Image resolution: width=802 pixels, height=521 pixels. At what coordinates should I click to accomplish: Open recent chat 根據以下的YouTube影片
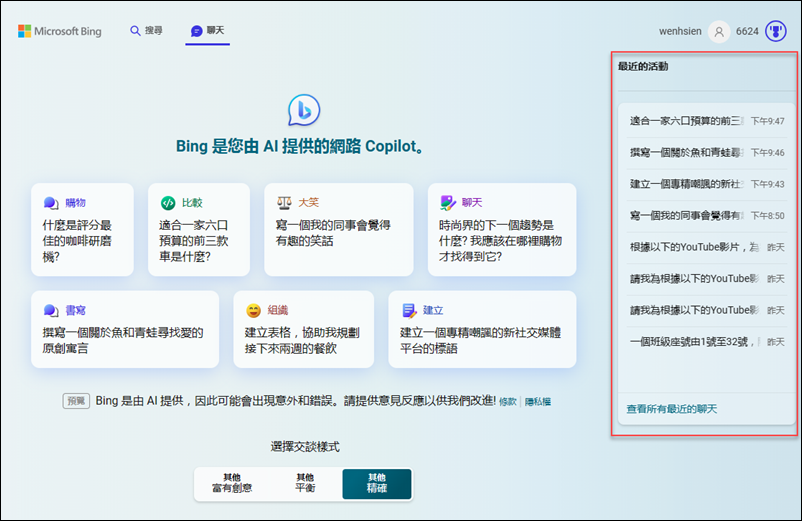tap(707, 247)
